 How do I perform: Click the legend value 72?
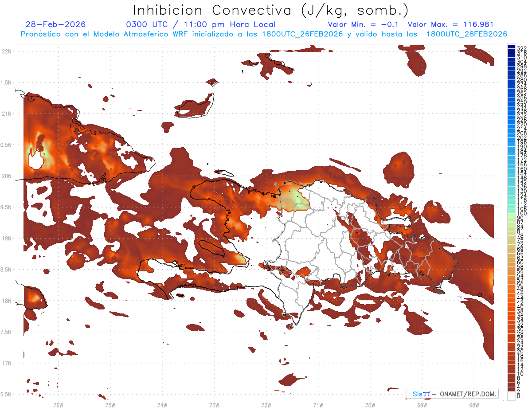pos(520,245)
